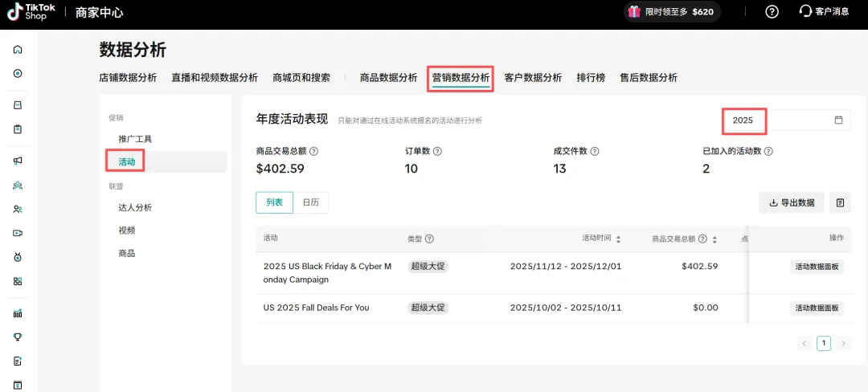Click the calendar icon in year picker
The height and width of the screenshot is (392, 868).
[838, 120]
